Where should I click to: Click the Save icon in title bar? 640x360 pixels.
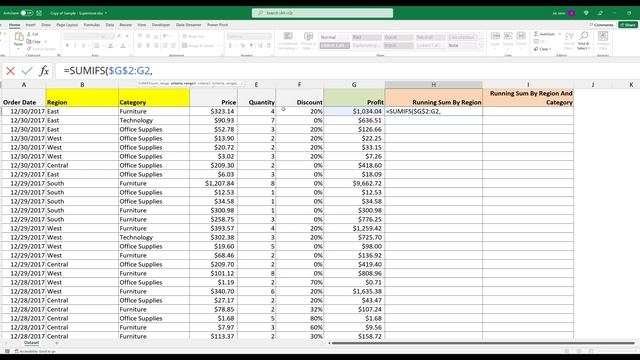coord(39,13)
